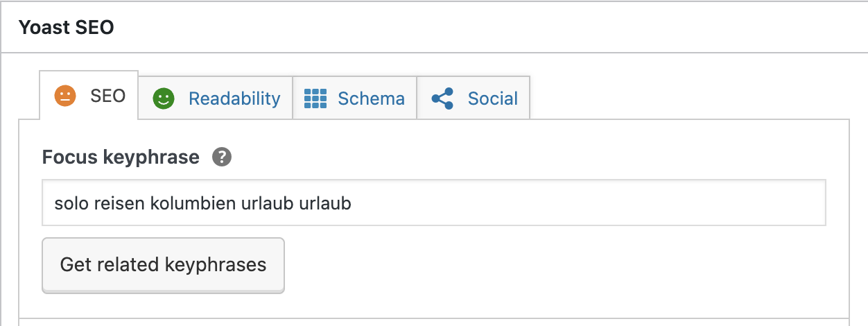The width and height of the screenshot is (868, 326).
Task: Click the Social share icon
Action: [x=442, y=98]
